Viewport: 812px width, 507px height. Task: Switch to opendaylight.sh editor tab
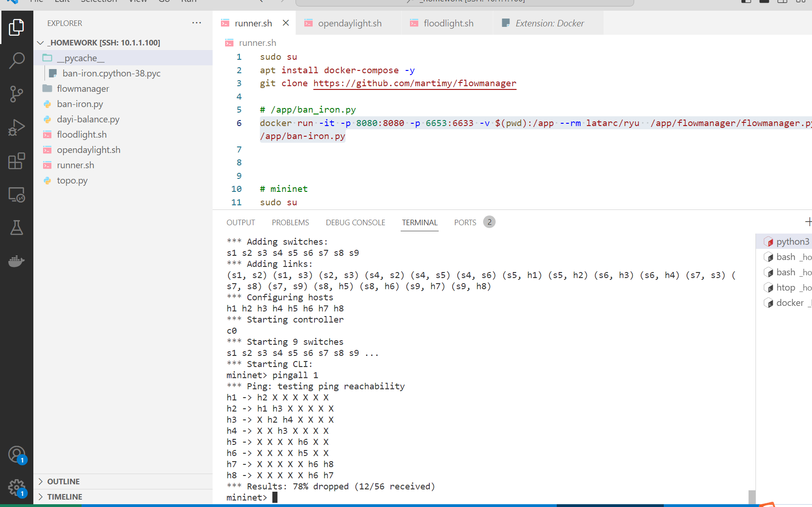click(349, 23)
